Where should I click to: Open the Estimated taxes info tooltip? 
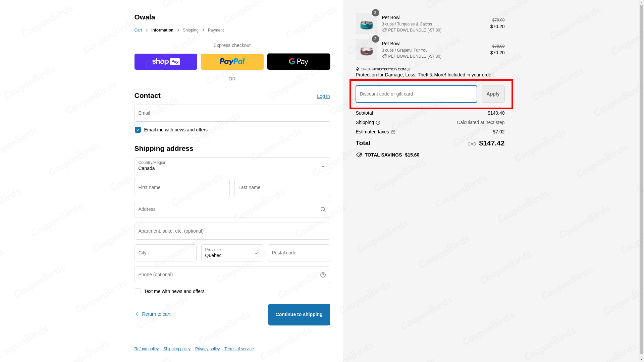(x=393, y=132)
